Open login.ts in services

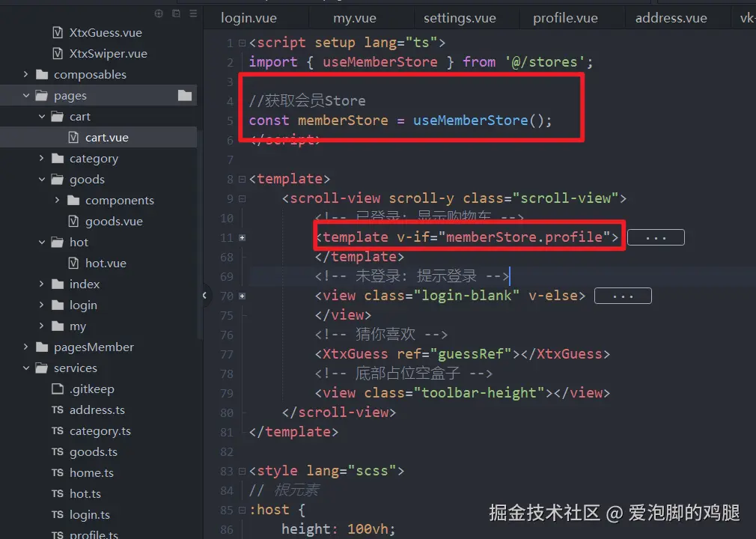(90, 514)
